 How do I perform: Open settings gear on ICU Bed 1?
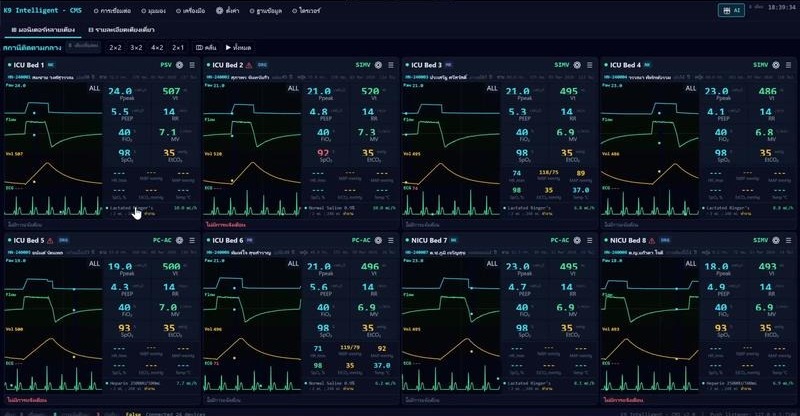point(180,65)
